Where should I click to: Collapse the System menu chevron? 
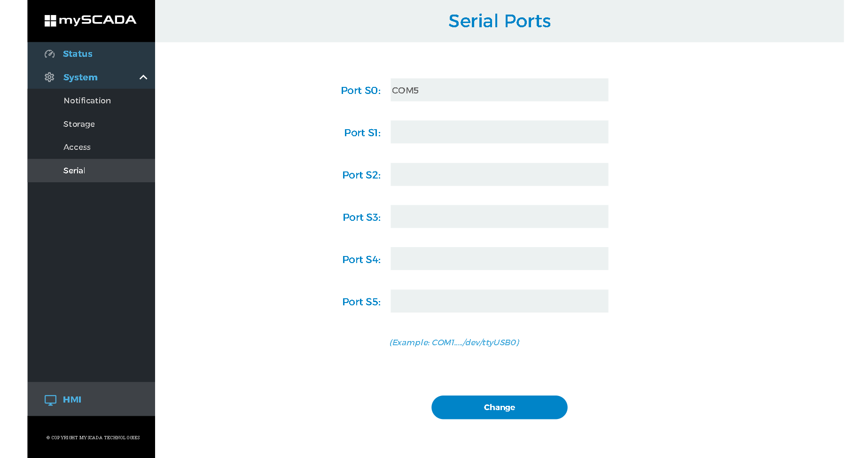pos(143,77)
